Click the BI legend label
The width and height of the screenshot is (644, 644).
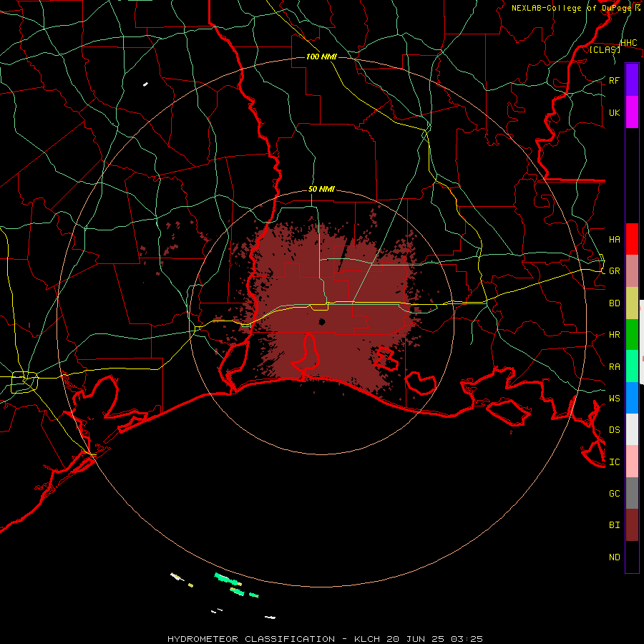point(614,525)
